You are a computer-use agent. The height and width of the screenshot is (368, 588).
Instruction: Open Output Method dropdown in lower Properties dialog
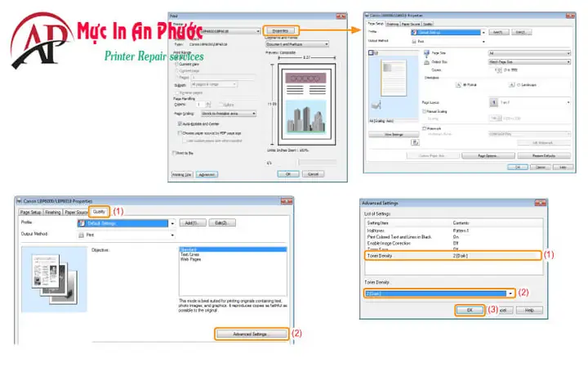(127, 235)
